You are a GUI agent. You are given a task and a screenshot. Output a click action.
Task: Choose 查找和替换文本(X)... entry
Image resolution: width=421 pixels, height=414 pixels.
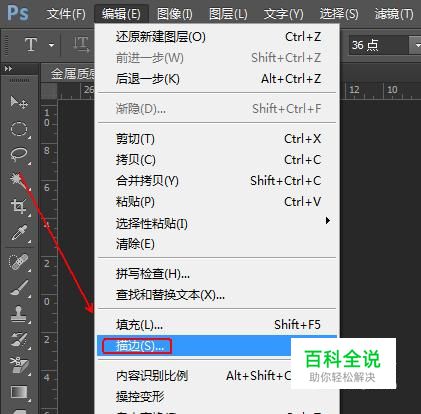(218, 295)
